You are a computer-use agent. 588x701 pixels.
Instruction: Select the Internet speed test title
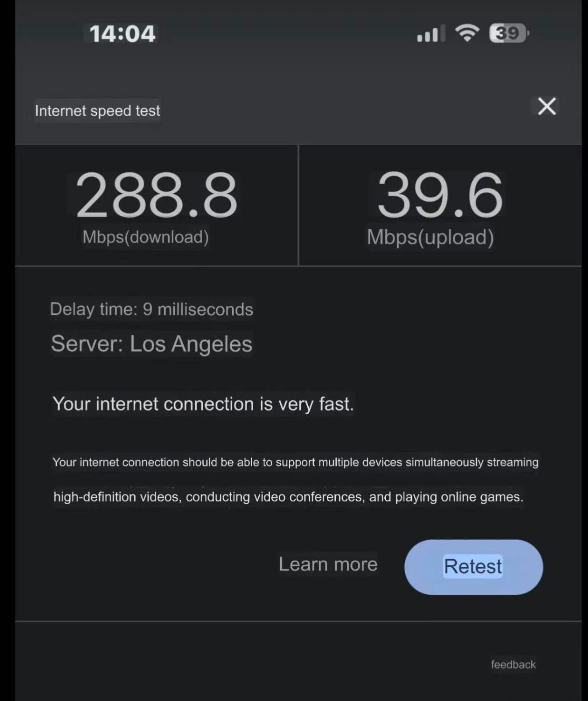click(x=98, y=111)
